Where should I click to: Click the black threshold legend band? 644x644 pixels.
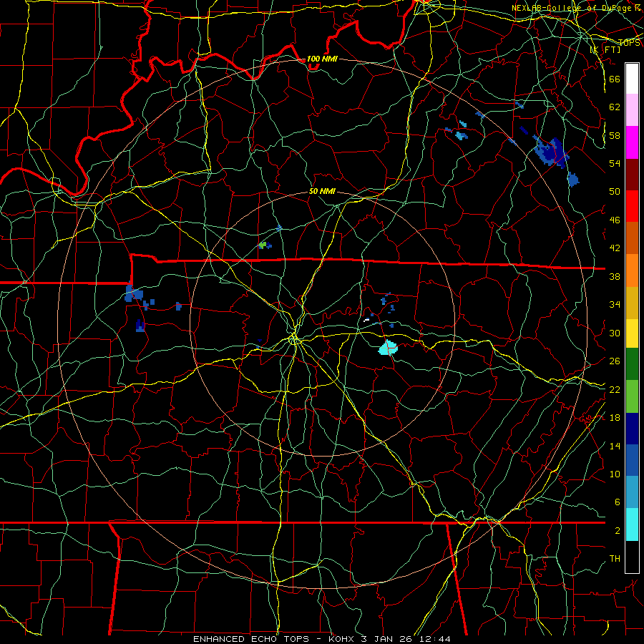click(632, 557)
